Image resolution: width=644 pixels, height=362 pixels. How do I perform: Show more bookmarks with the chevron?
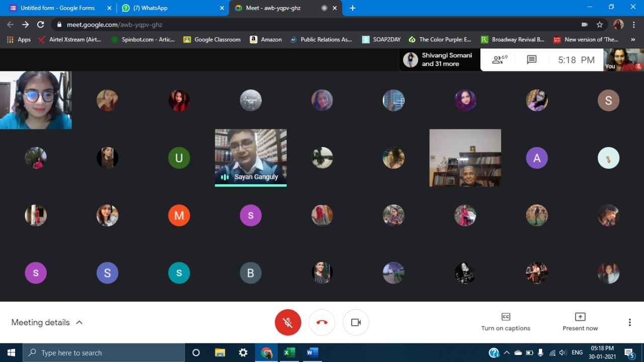633,39
